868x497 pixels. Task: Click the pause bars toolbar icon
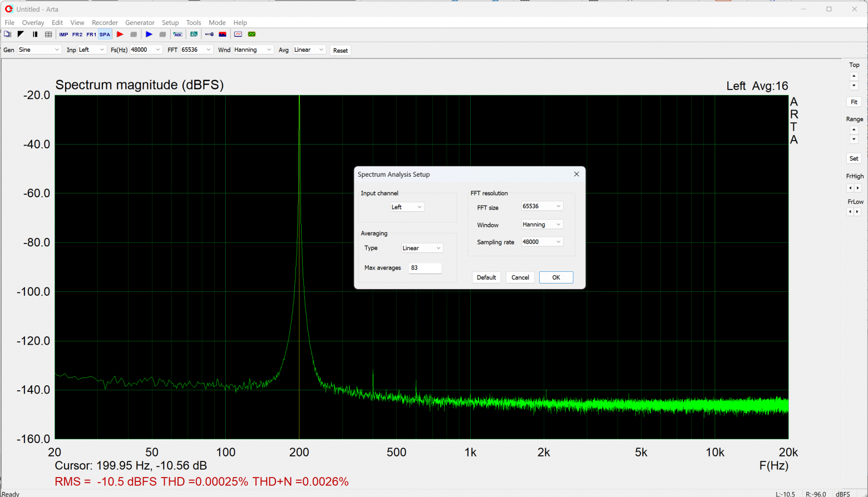(x=35, y=34)
